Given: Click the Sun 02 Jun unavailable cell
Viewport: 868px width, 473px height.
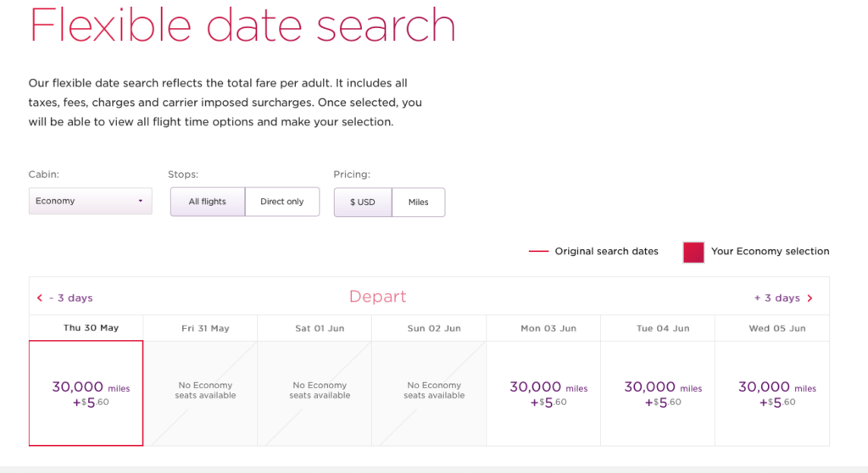Looking at the screenshot, I should pos(429,393).
